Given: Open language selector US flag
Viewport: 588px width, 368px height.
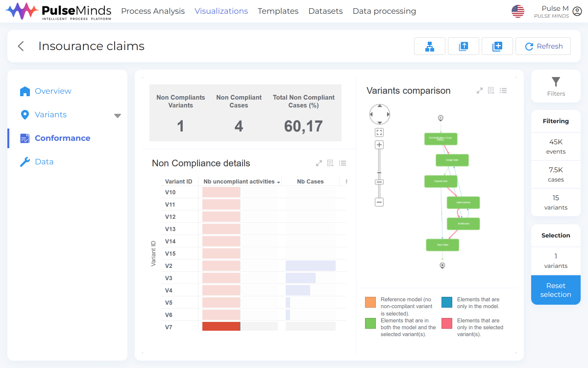Looking at the screenshot, I should point(517,11).
